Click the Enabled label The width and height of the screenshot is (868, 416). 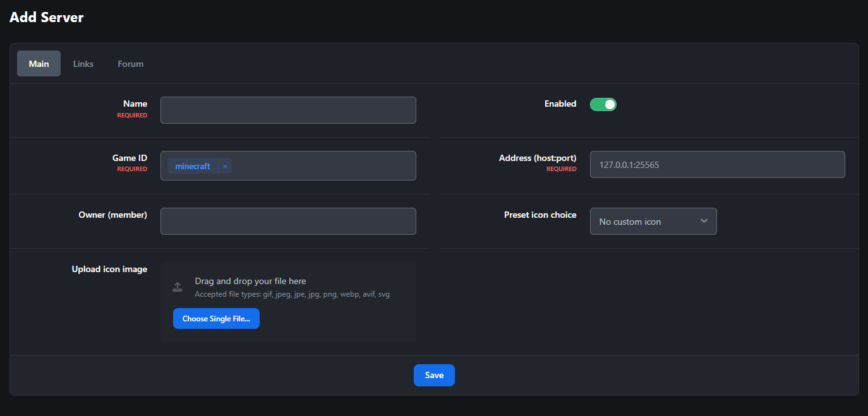[560, 104]
